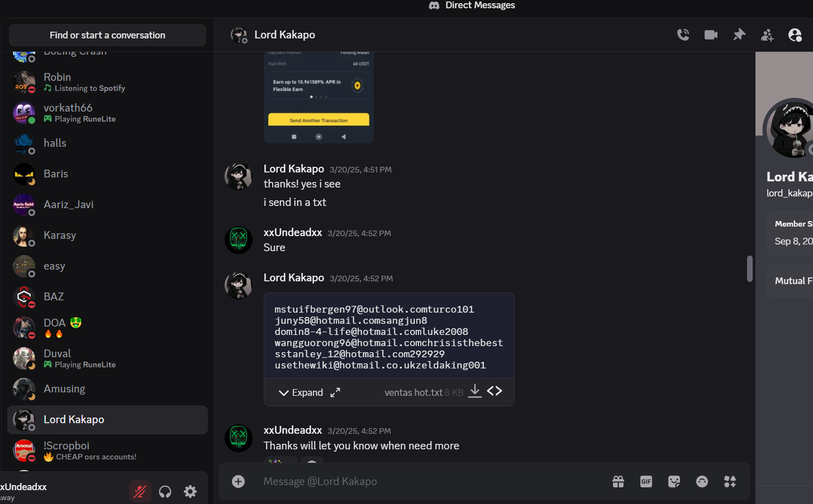Toggle headphone deafen
The width and height of the screenshot is (813, 504).
click(x=165, y=491)
